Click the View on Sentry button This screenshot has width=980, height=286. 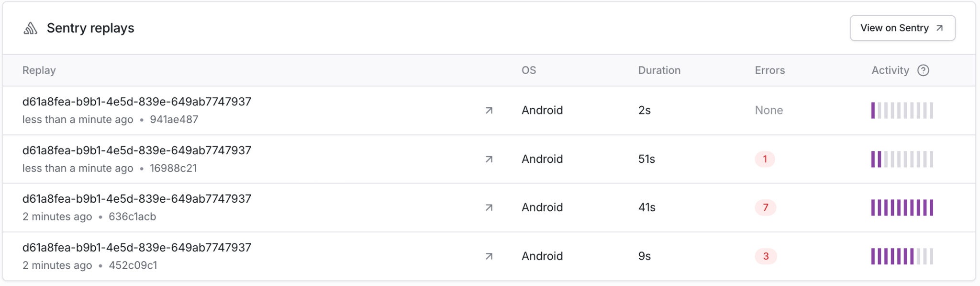[902, 28]
